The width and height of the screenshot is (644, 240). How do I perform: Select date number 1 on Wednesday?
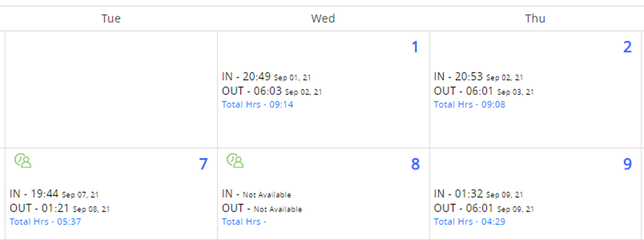tap(415, 47)
